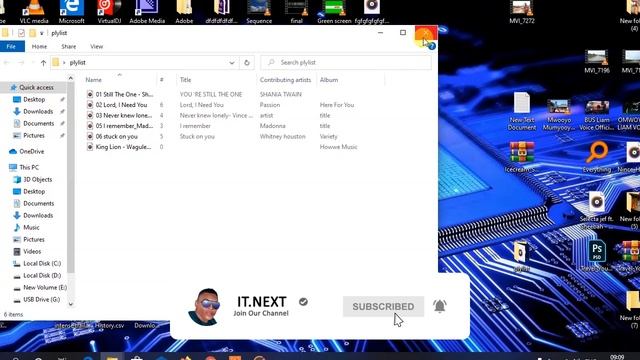Click SHANIA TWAIN artist cell
The image size is (640, 360).
click(281, 94)
